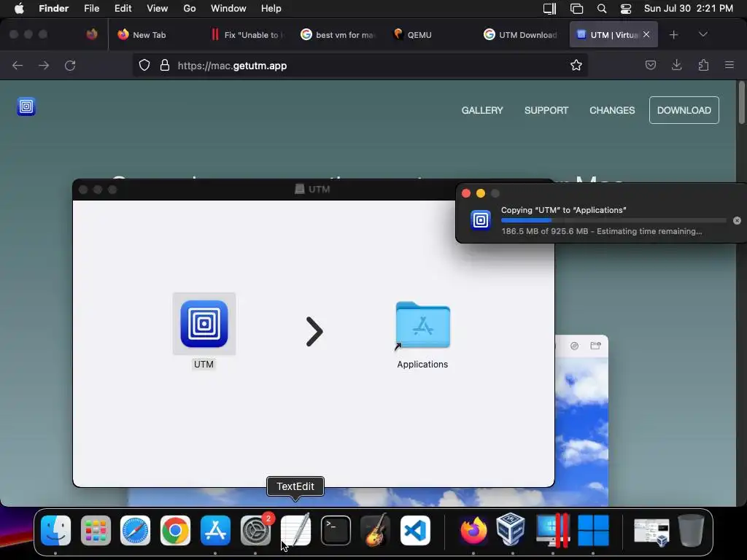Open Launchpad in the Dock
Image resolution: width=747 pixels, height=560 pixels.
[96, 531]
